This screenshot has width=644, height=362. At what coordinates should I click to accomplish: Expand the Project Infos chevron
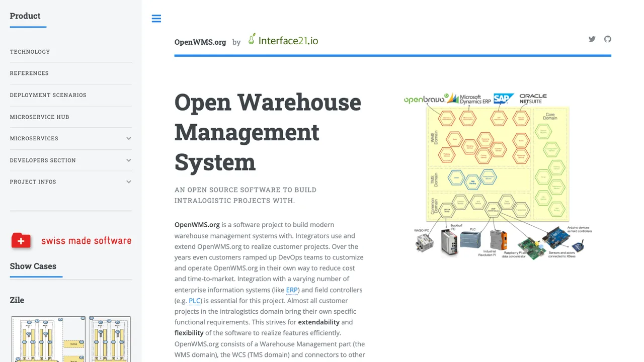pyautogui.click(x=129, y=182)
